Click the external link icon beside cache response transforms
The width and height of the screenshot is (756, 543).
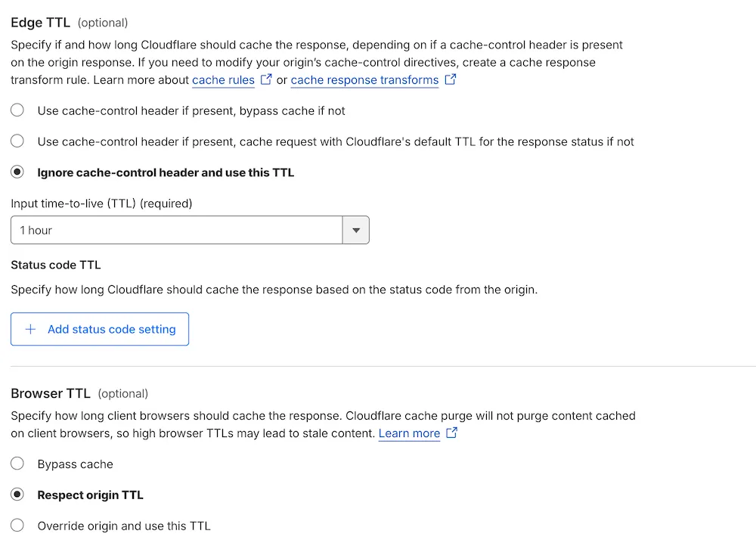(451, 79)
